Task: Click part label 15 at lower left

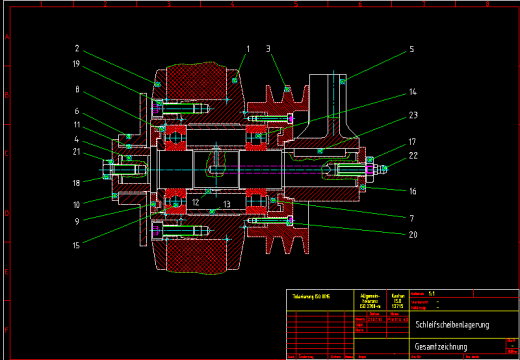Action: [x=76, y=245]
